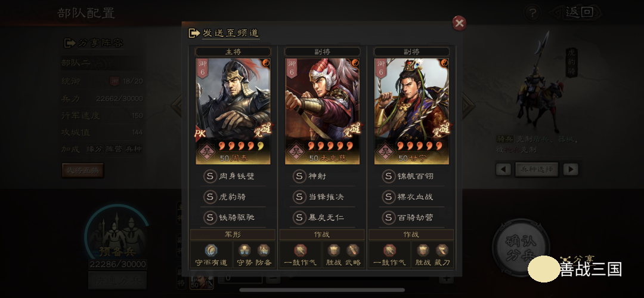Click the 确认分兵 round button

pyautogui.click(x=521, y=248)
